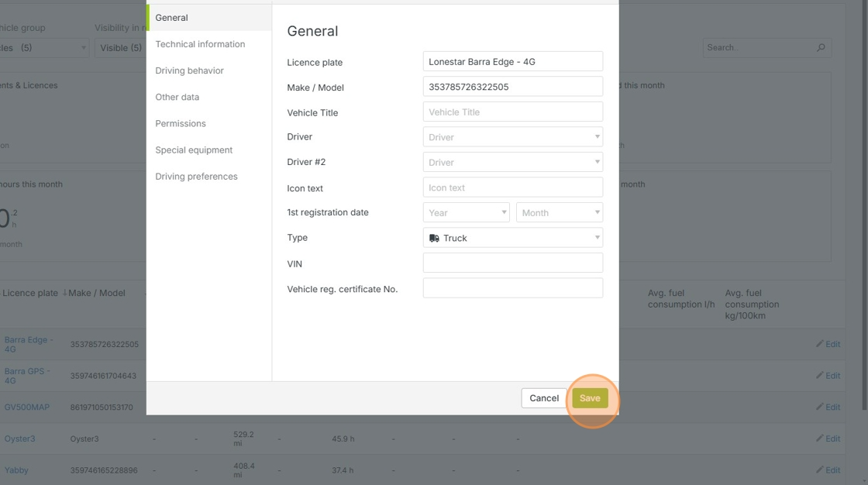Click the 37.4 h value

tap(343, 470)
